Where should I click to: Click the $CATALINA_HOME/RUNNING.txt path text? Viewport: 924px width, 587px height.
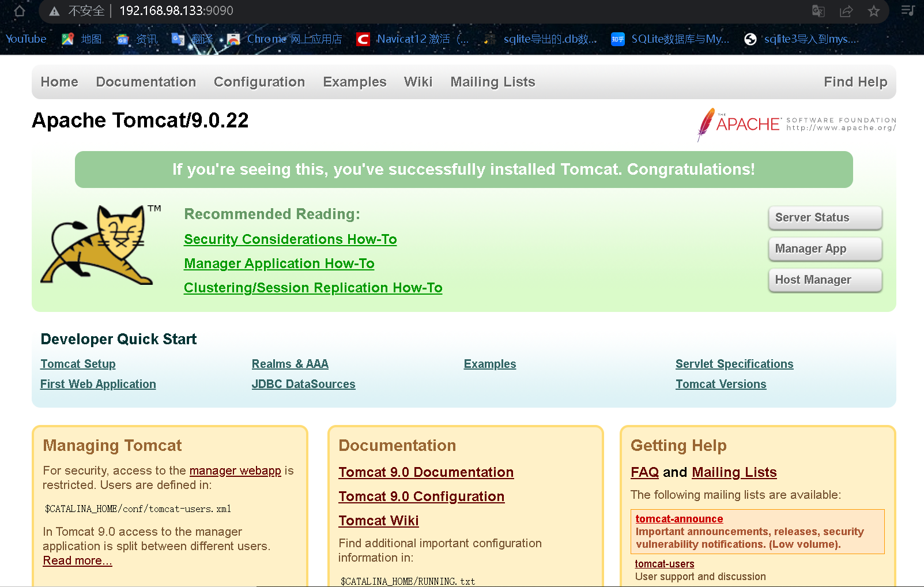coord(408,581)
